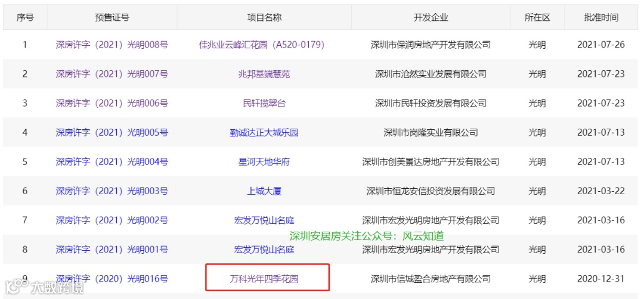The image size is (644, 299).
Task: Open project 兆邦基端慧苑
Action: click(264, 74)
